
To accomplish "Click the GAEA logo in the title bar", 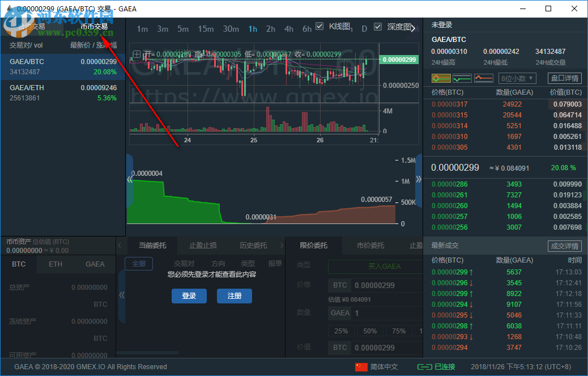I will point(10,9).
